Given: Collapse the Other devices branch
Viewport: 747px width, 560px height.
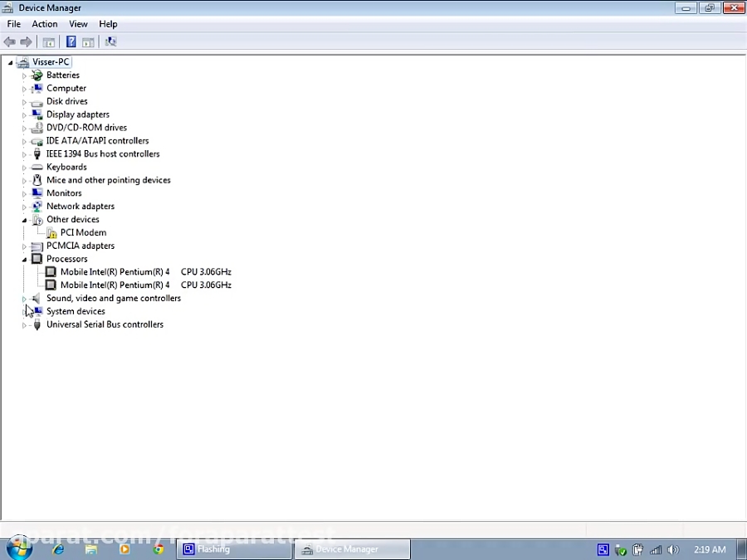Looking at the screenshot, I should pyautogui.click(x=24, y=219).
